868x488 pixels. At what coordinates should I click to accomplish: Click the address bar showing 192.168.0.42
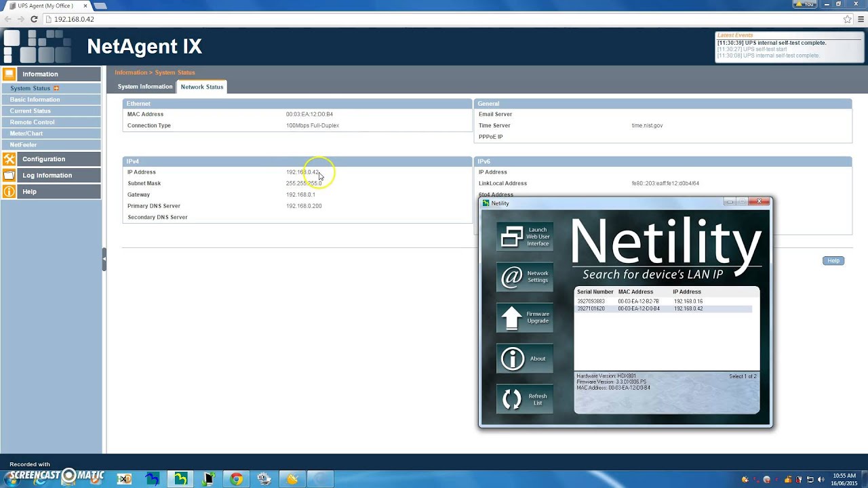click(x=441, y=19)
